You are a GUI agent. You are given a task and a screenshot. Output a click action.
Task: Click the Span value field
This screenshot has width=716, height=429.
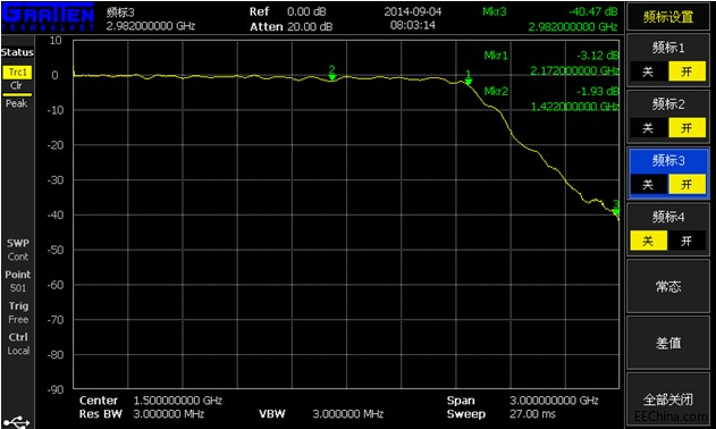[554, 401]
